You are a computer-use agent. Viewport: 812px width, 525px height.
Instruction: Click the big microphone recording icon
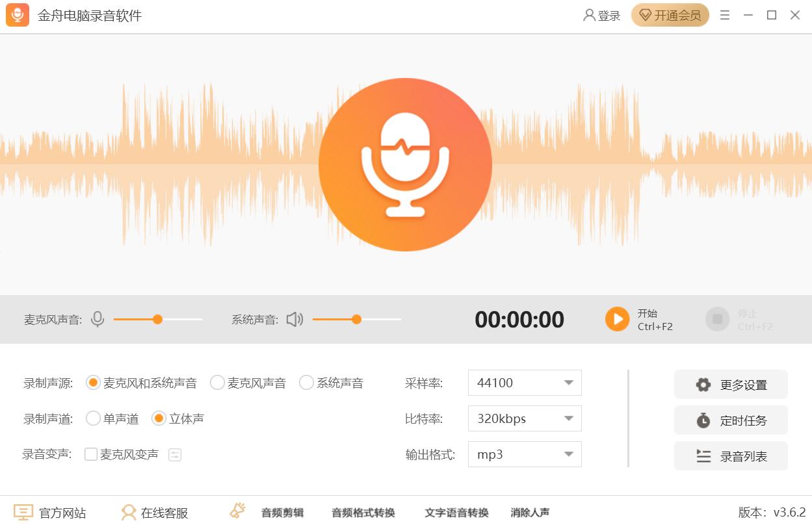pos(405,162)
